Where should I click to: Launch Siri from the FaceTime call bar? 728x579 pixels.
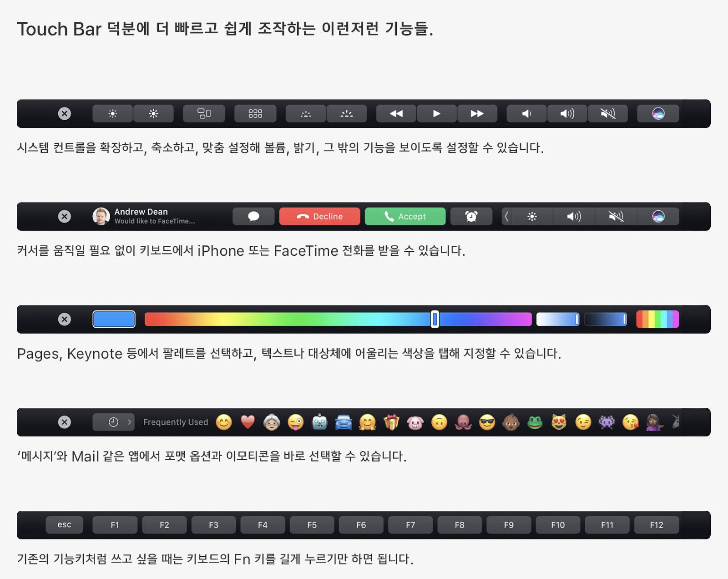658,217
